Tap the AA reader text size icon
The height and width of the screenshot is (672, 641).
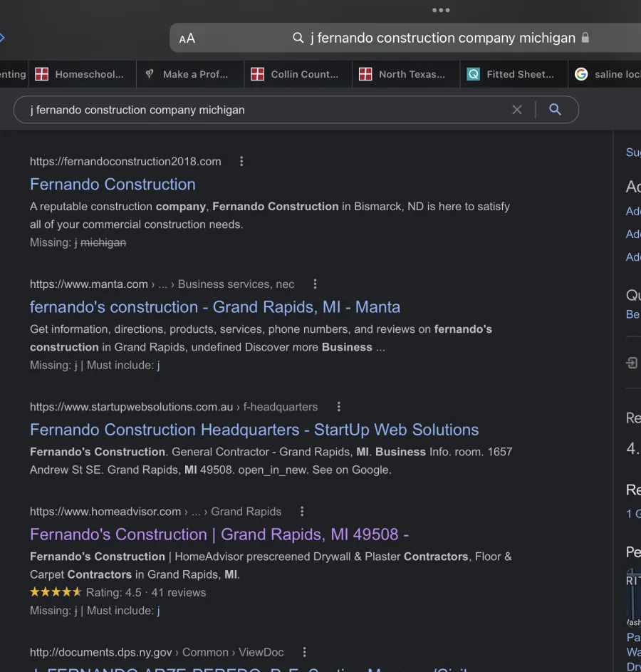[187, 38]
